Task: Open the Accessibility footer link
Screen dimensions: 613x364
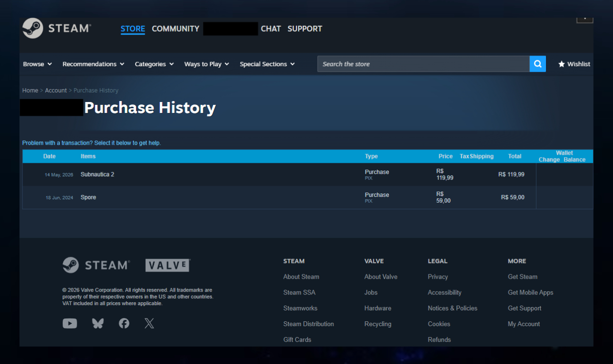Action: 444,293
